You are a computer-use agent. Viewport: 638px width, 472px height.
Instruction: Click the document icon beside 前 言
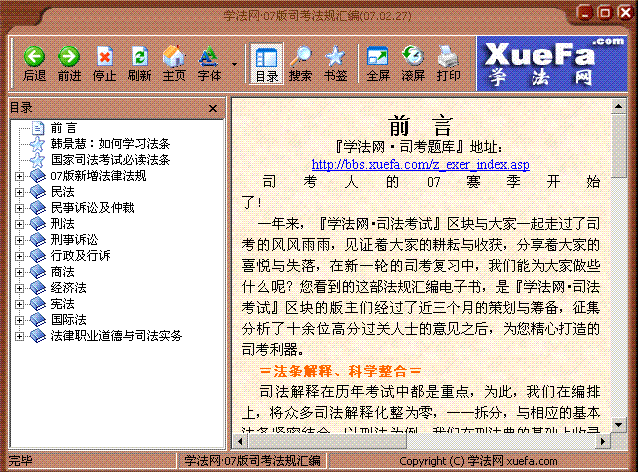(38, 128)
